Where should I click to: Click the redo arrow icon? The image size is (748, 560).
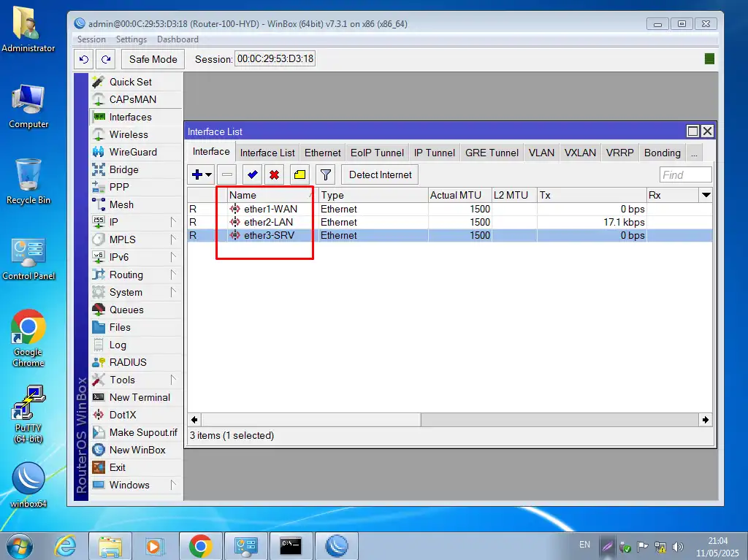(106, 59)
